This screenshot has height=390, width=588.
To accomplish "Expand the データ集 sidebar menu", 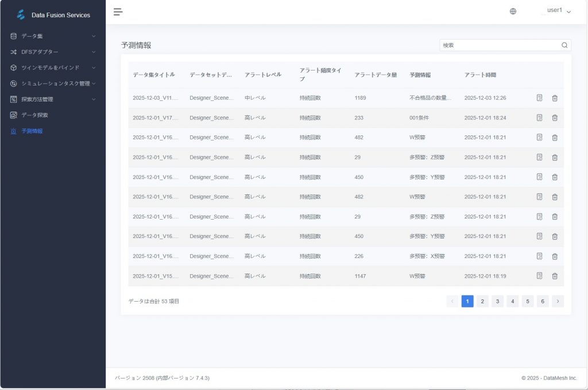I will click(53, 36).
